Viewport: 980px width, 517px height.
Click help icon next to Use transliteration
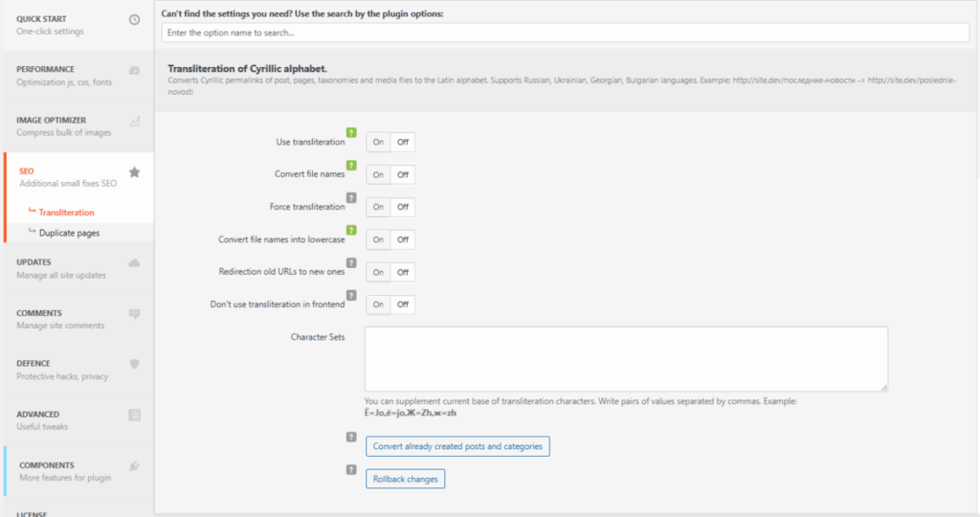(351, 133)
